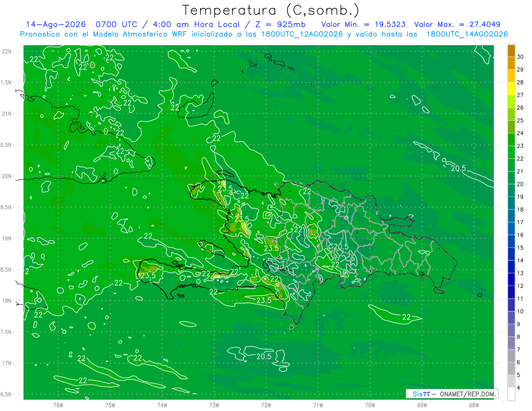Pick the orange legend swatch between 29 and 30
The width and height of the screenshot is (532, 411).
[x=511, y=63]
